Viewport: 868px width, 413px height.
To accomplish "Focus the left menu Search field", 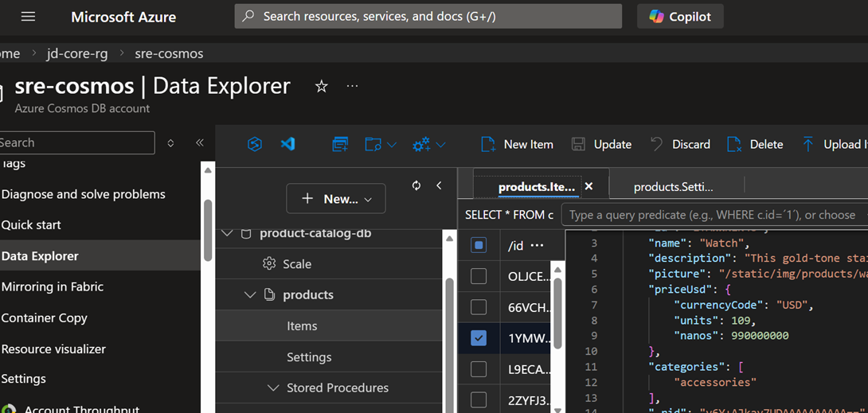I will 76,142.
